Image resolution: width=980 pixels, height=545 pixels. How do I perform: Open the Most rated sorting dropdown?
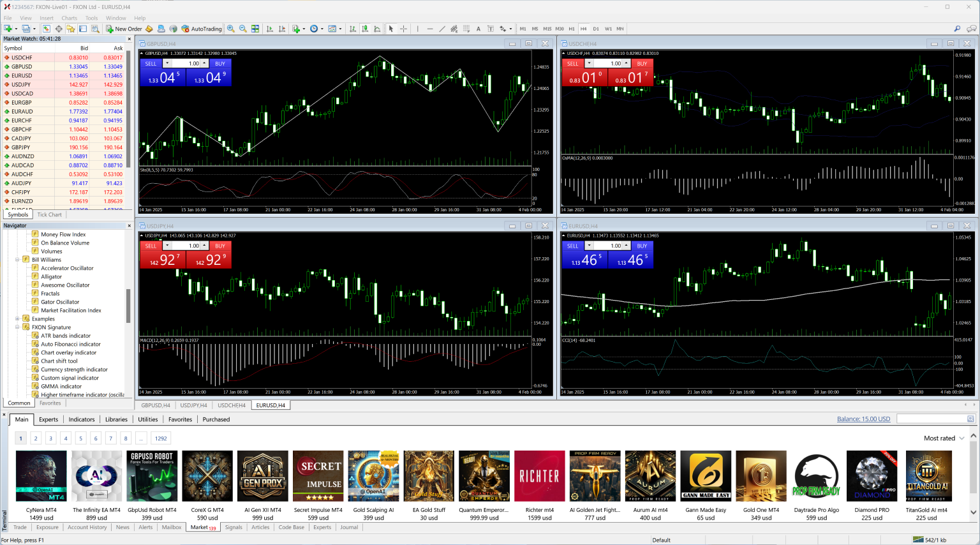click(944, 438)
